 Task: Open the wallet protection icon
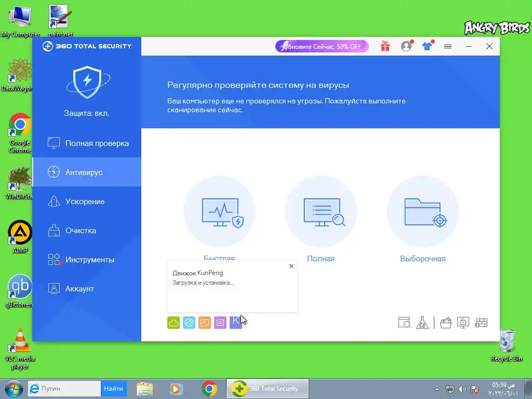[446, 323]
